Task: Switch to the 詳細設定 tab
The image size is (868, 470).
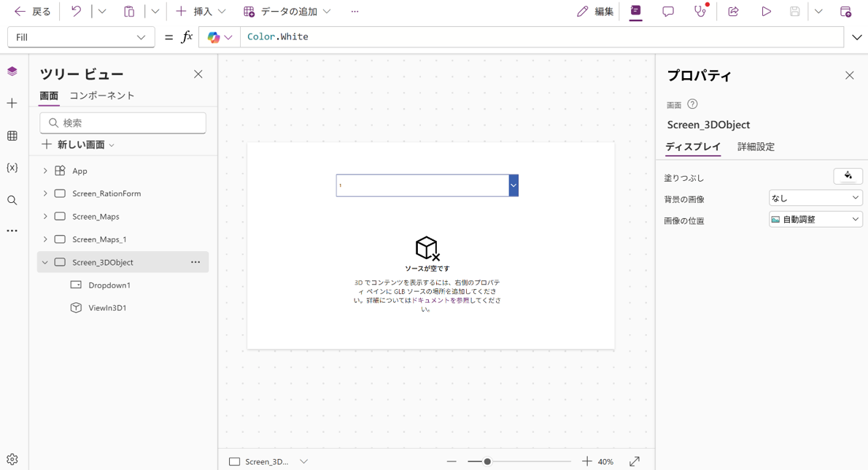Action: [x=756, y=147]
